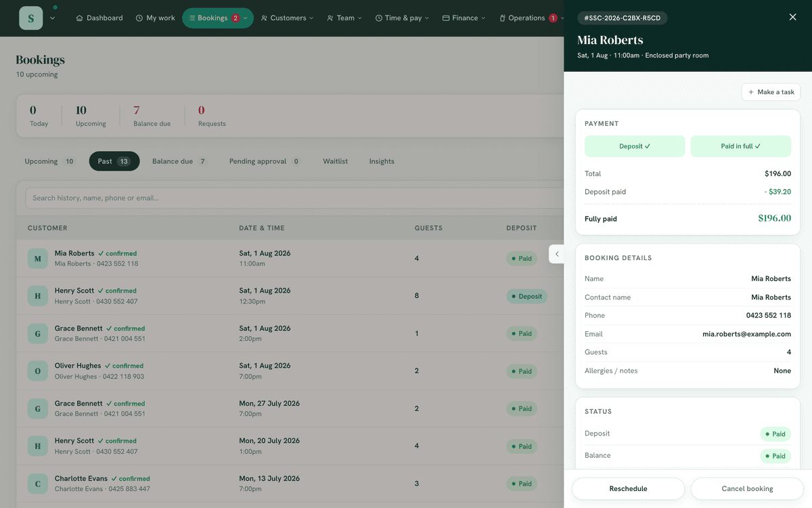
Task: Click Charlotte Evans avatar icon
Action: click(x=38, y=484)
